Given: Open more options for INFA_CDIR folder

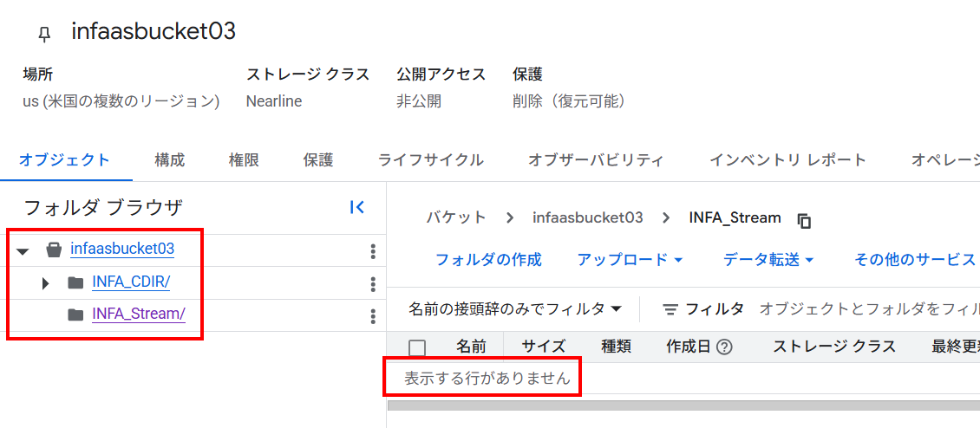Looking at the screenshot, I should click(x=373, y=283).
